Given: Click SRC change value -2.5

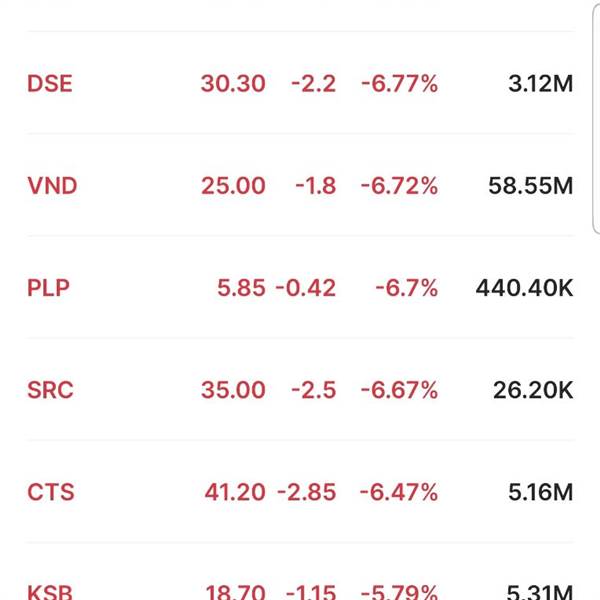Looking at the screenshot, I should tap(314, 390).
